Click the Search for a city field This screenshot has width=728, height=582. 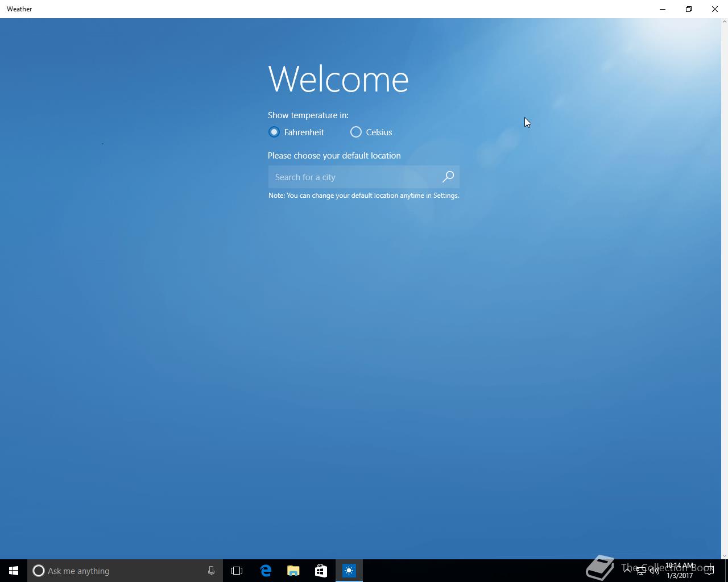363,177
